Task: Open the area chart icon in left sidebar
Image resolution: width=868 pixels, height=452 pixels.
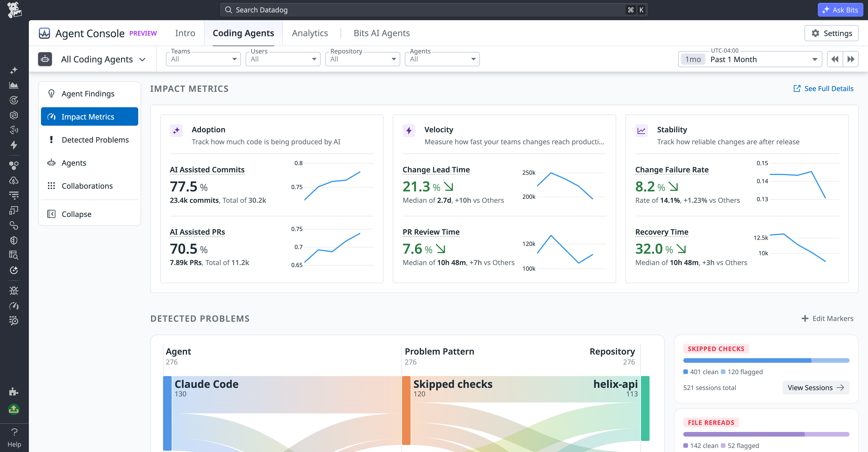Action: coord(14,85)
